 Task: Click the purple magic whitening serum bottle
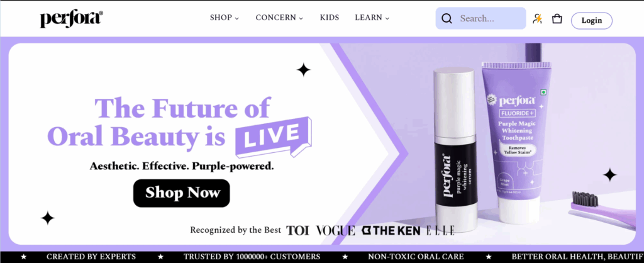[457, 150]
